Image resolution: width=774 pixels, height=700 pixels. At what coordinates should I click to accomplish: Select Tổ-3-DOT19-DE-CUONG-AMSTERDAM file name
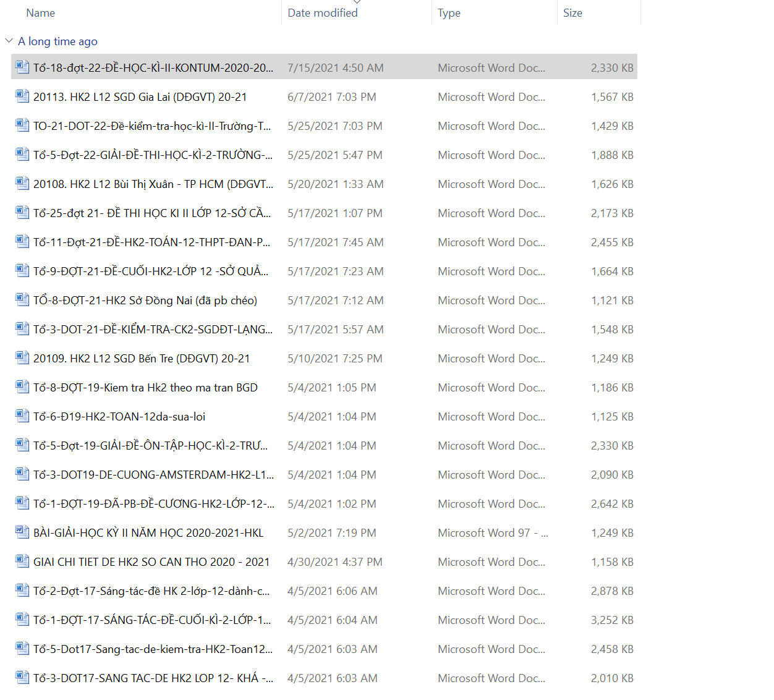pyautogui.click(x=153, y=475)
